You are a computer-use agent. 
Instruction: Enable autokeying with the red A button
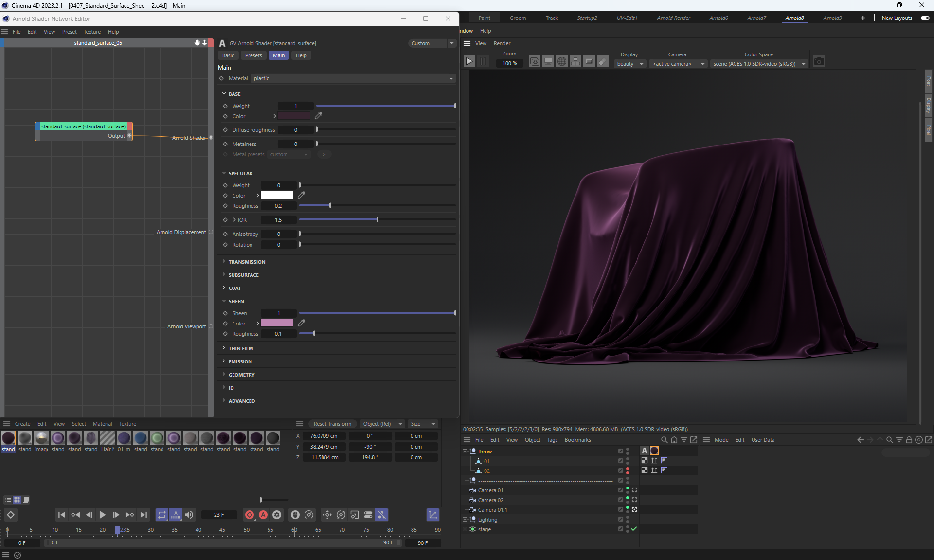pos(263,515)
